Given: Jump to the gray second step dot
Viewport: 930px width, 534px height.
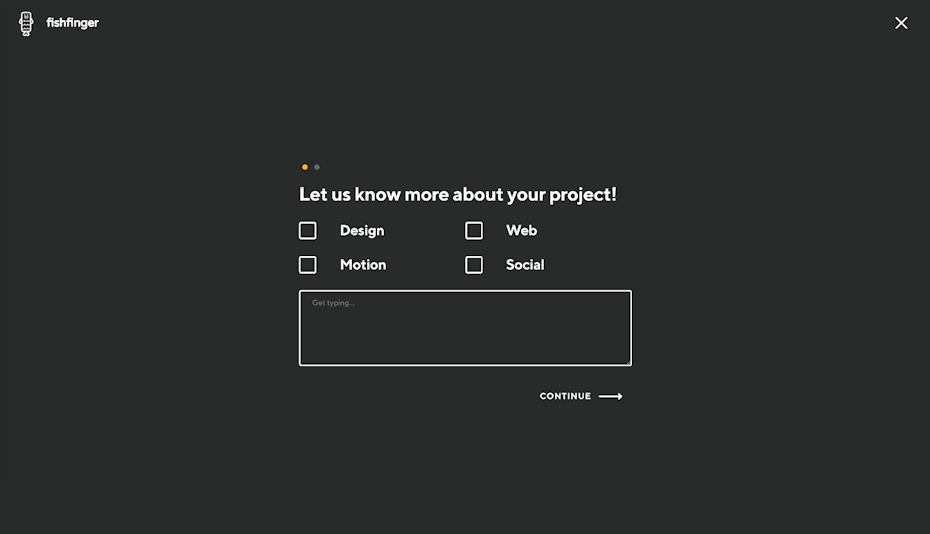Looking at the screenshot, I should pyautogui.click(x=317, y=167).
